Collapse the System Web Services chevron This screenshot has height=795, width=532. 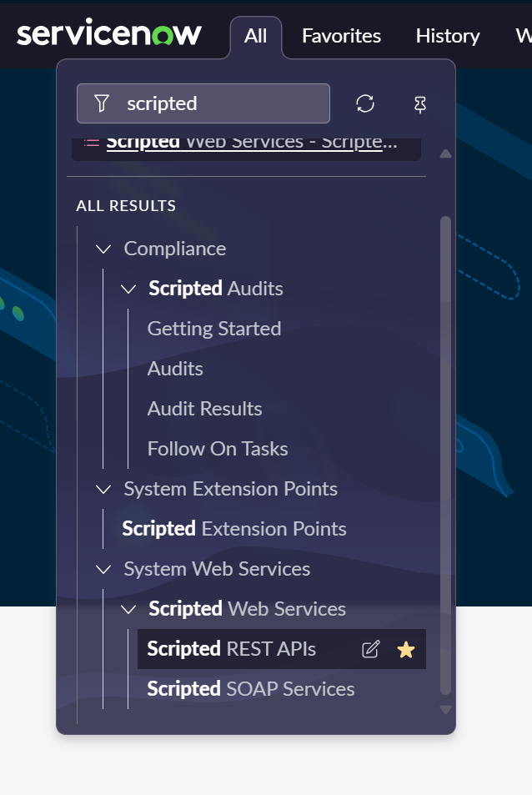tap(103, 570)
